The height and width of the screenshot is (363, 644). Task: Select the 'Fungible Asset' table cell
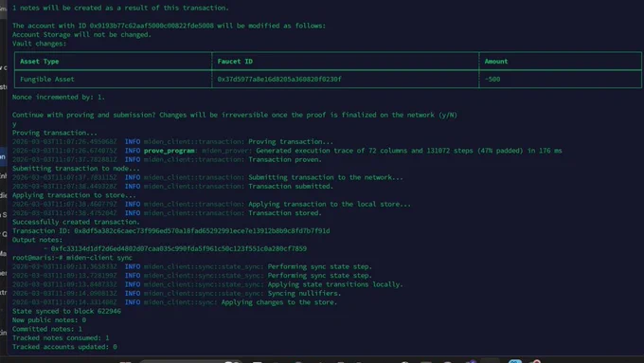(x=47, y=79)
